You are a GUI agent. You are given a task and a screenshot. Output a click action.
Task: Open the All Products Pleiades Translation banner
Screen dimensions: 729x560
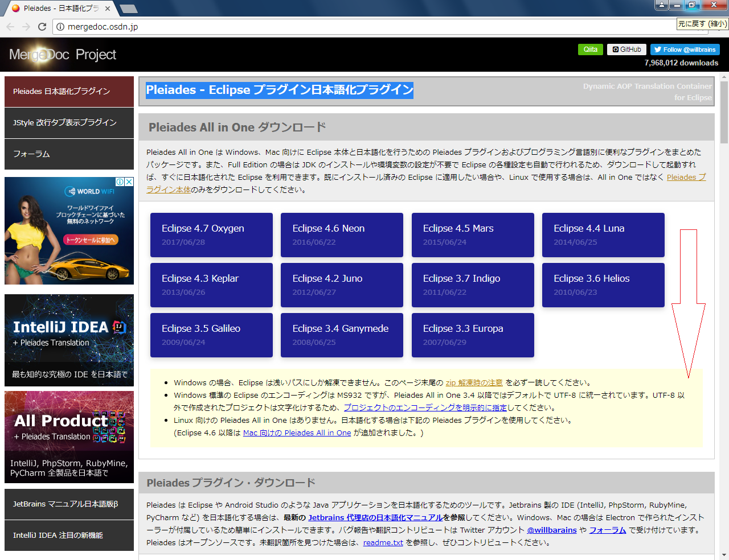[69, 437]
